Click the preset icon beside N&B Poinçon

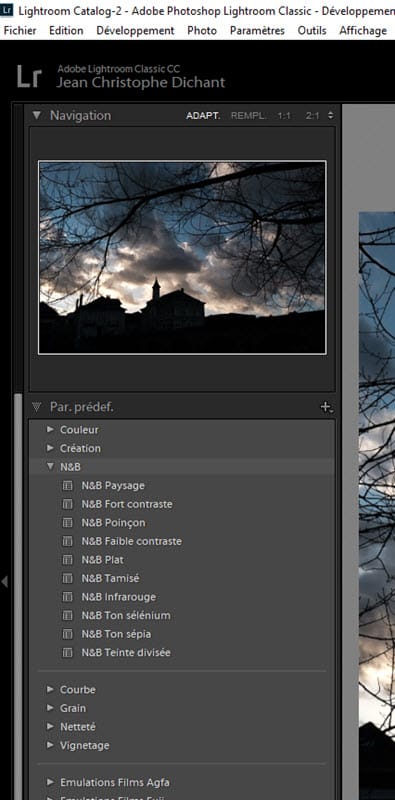[x=67, y=523]
